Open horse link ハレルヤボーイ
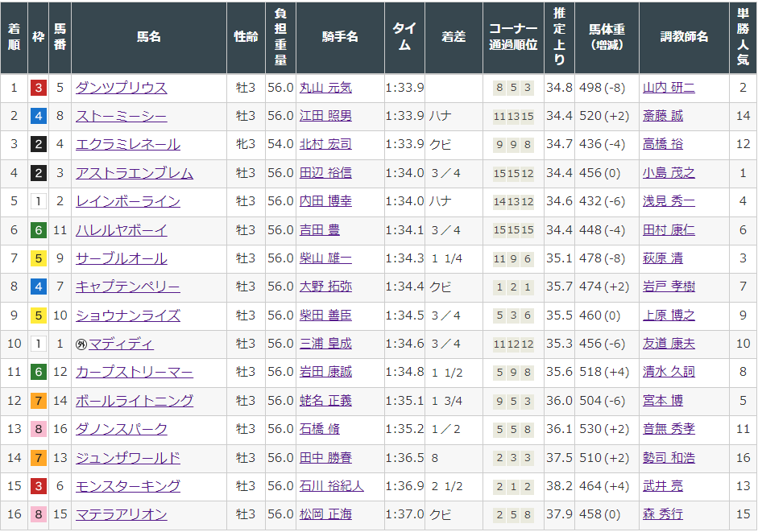The height and width of the screenshot is (532, 758). (x=122, y=230)
